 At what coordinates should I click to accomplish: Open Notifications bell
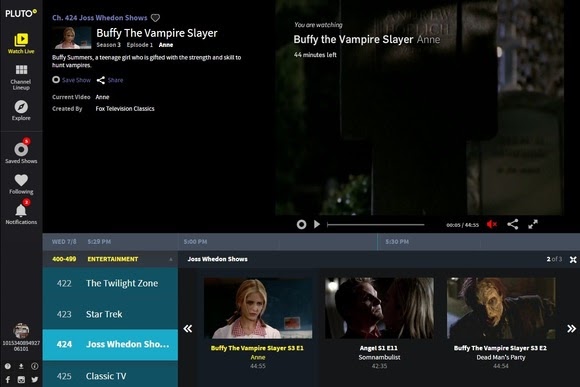[21, 212]
